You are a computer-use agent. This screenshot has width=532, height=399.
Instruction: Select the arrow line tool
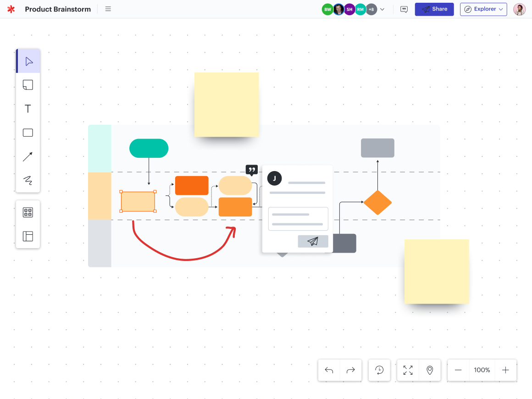[28, 157]
